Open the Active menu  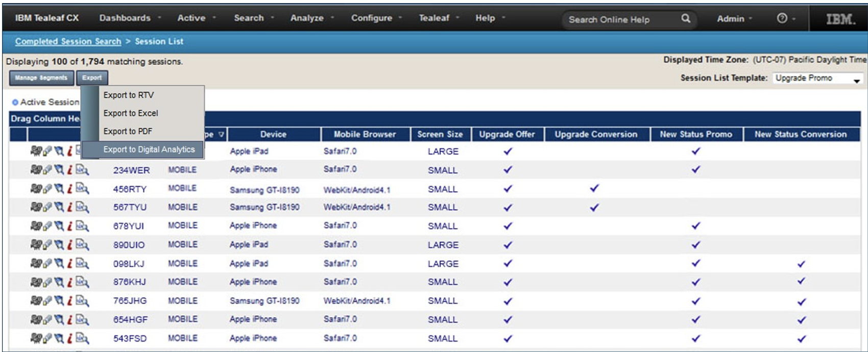(196, 18)
